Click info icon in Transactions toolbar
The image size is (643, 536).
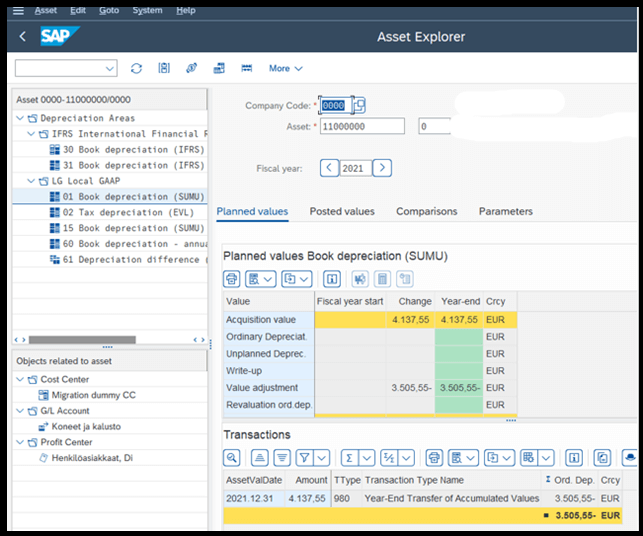(574, 458)
